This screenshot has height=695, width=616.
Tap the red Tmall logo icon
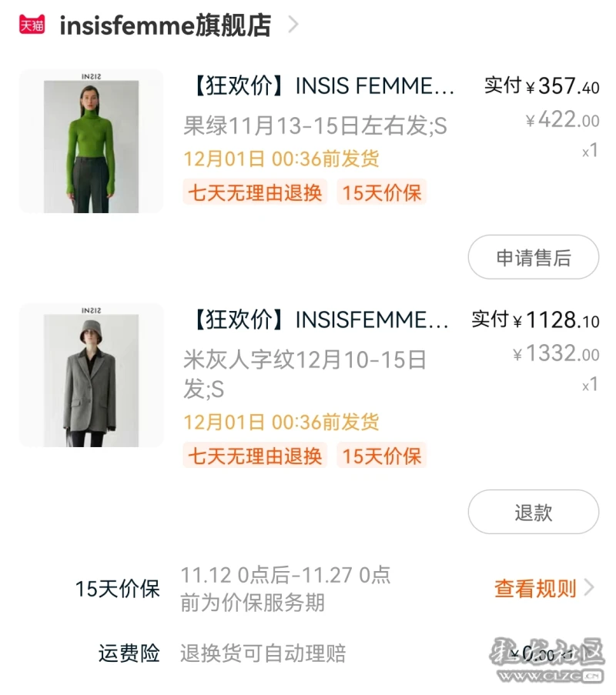pyautogui.click(x=32, y=25)
